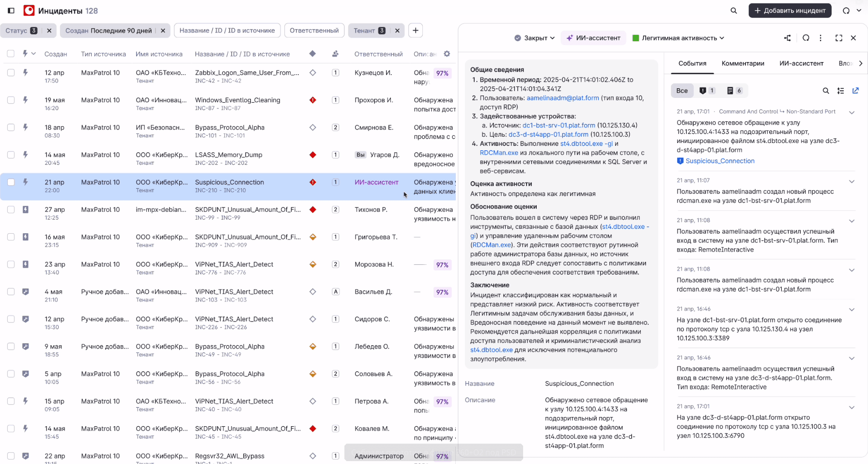Click the green verdict color swatch
This screenshot has width=868, height=464.
(635, 38)
